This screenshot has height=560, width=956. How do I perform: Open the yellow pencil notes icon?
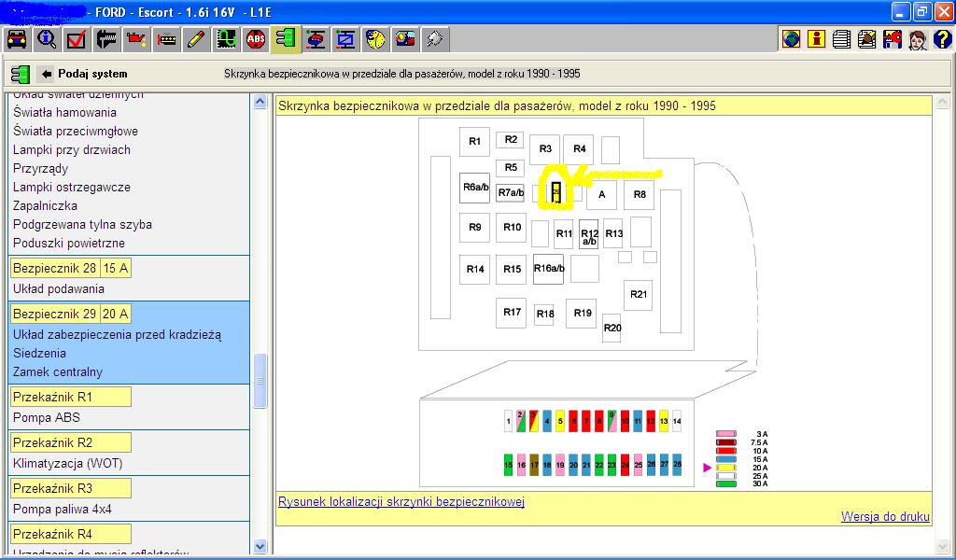pyautogui.click(x=196, y=39)
